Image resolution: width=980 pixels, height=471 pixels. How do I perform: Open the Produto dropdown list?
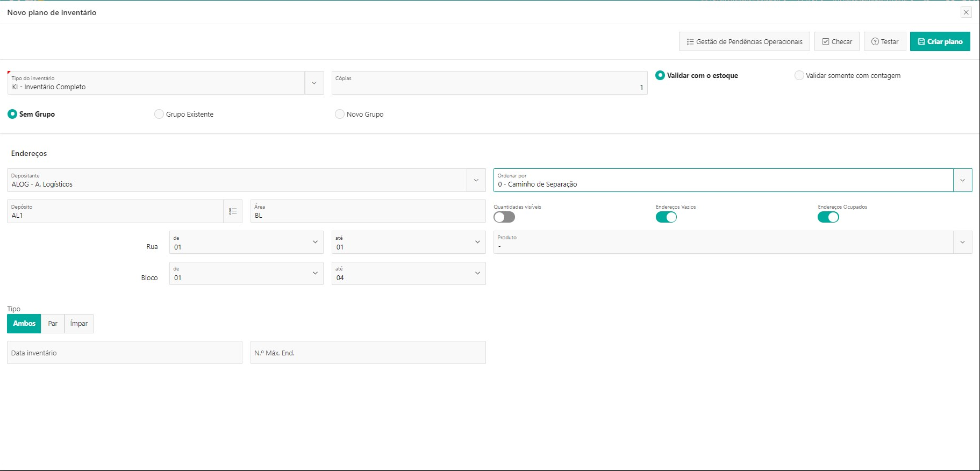point(962,242)
